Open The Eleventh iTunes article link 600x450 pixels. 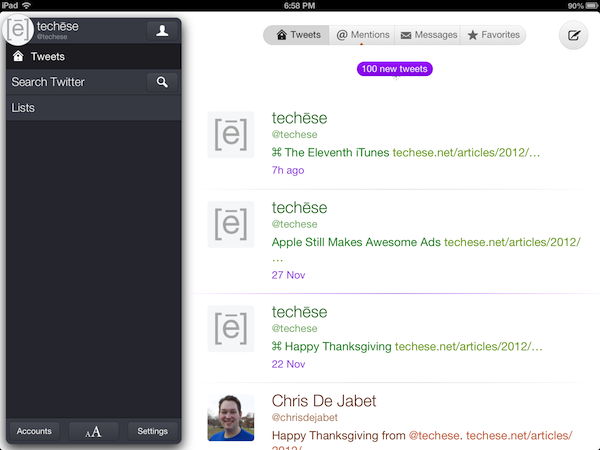click(466, 153)
